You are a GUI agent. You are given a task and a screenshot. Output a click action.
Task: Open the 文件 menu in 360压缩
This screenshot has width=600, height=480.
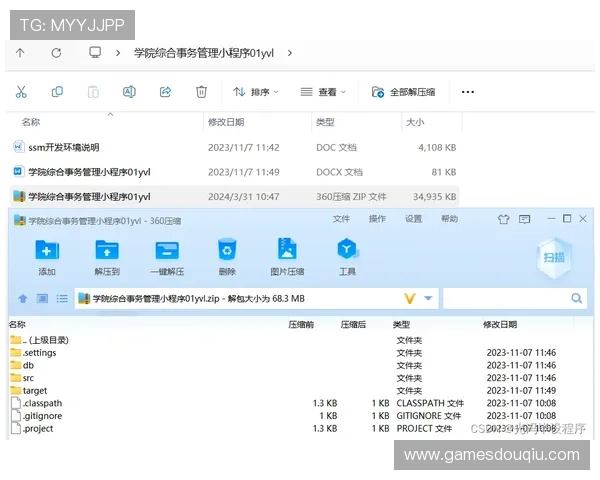tap(341, 219)
